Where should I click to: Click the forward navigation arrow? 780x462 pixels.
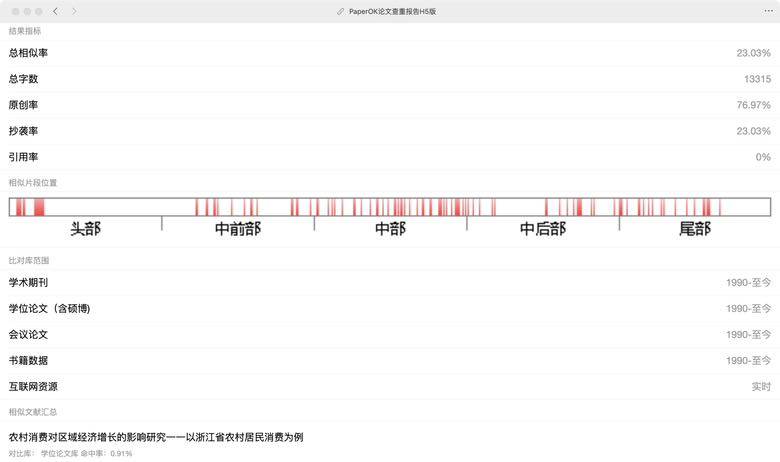point(74,11)
